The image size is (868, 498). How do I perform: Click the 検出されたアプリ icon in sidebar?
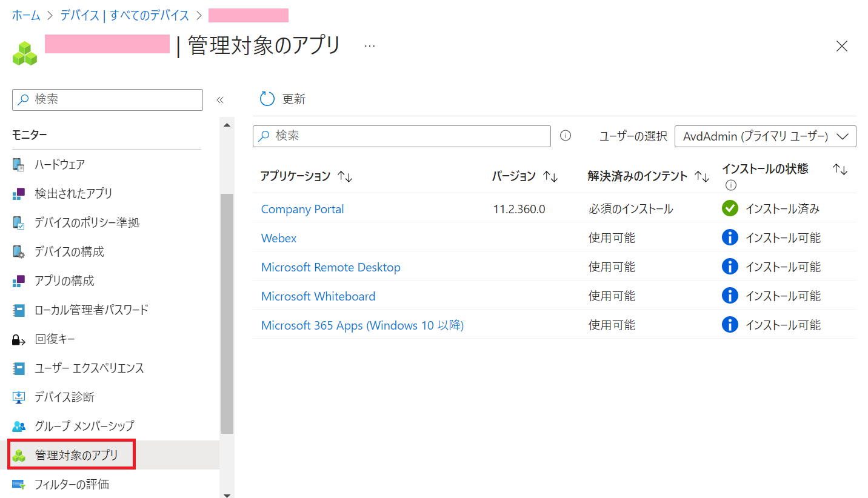click(19, 194)
